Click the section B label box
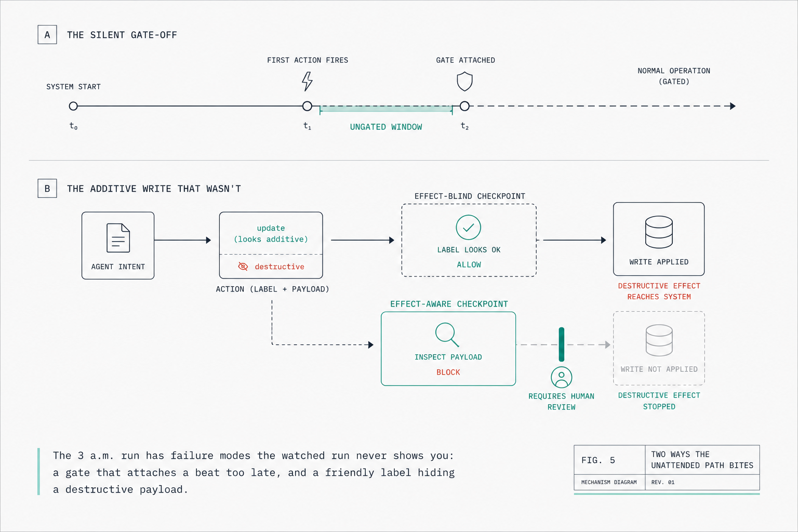The width and height of the screenshot is (798, 532). [x=47, y=189]
